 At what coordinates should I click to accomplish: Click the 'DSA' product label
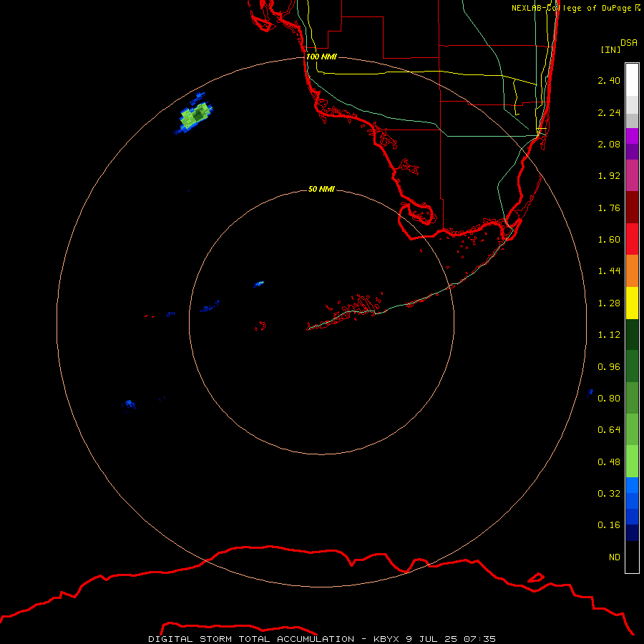629,43
